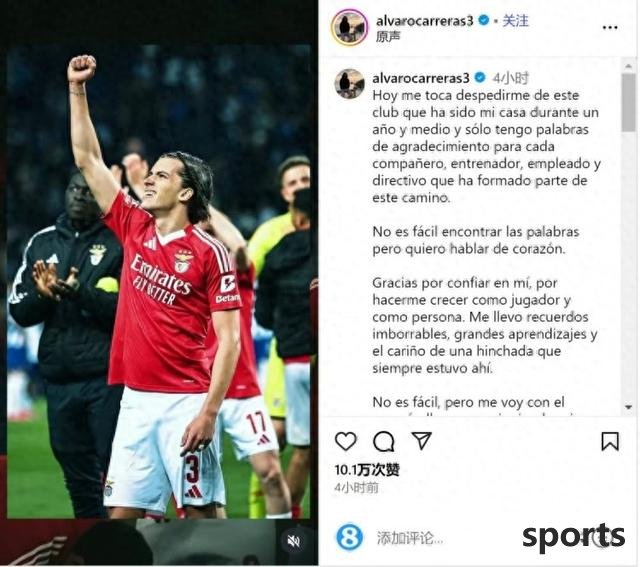Open the 原声 original audio link
The width and height of the screenshot is (640, 567).
point(388,37)
